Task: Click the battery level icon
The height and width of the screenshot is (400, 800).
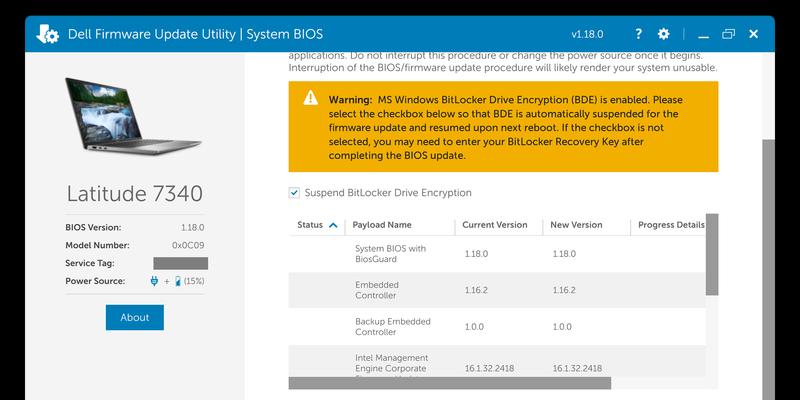Action: [x=178, y=281]
